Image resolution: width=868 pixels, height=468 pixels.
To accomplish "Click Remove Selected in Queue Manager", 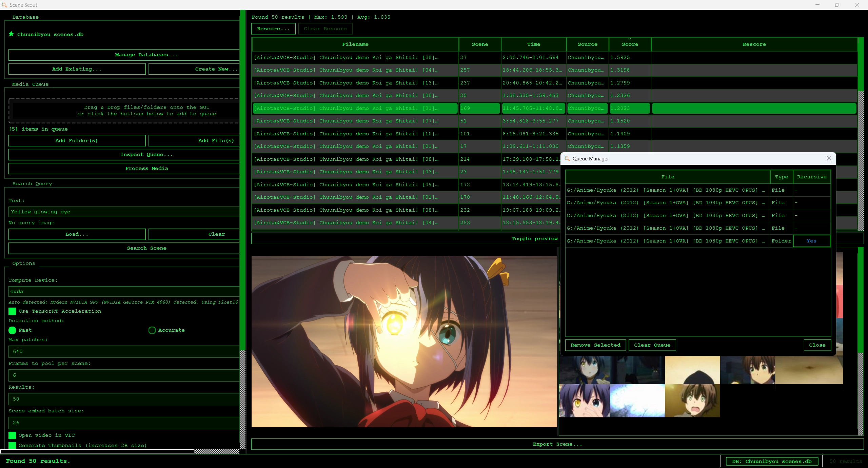I will [x=595, y=345].
